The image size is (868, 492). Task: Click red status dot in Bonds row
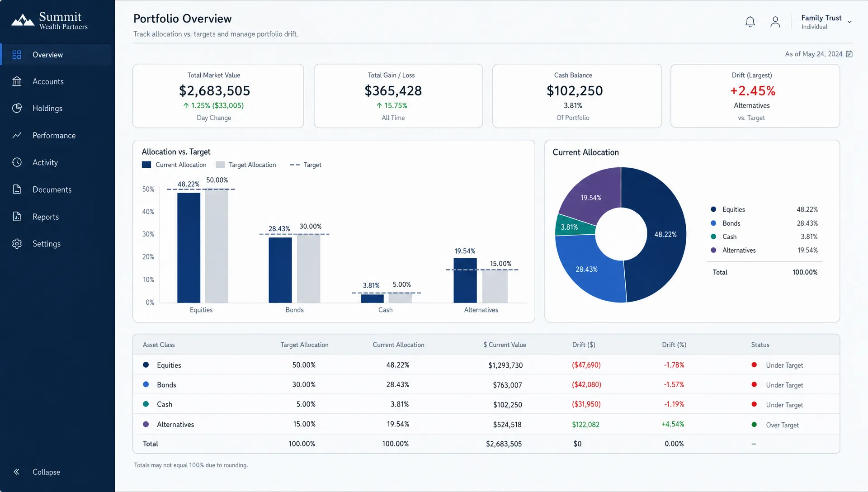click(x=754, y=385)
